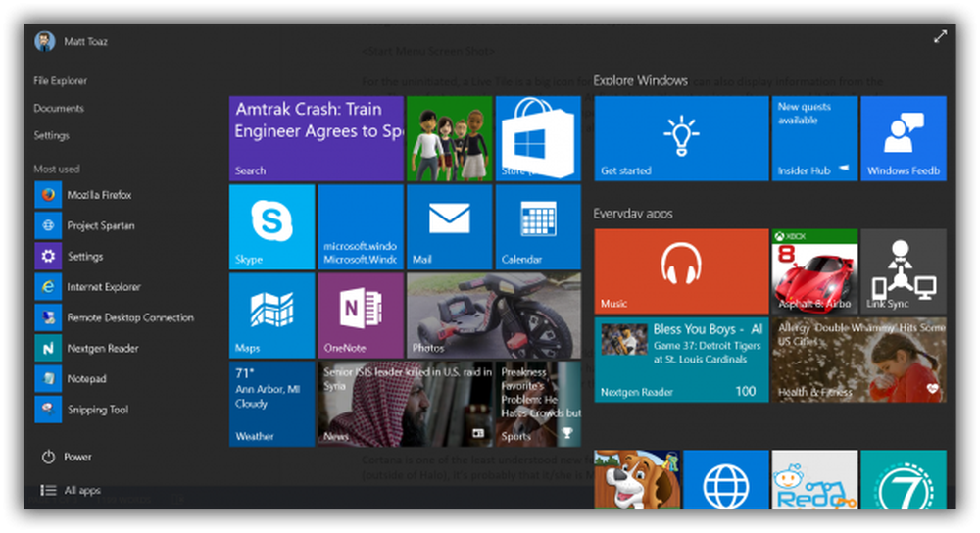Open the Photos tile
The image size is (980, 533).
point(494,315)
